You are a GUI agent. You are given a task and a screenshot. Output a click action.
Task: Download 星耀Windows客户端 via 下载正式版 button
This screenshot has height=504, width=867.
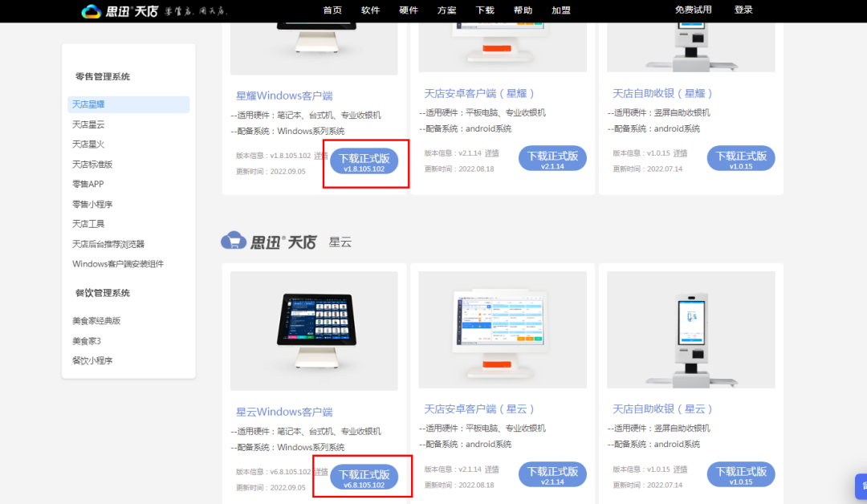tap(365, 159)
